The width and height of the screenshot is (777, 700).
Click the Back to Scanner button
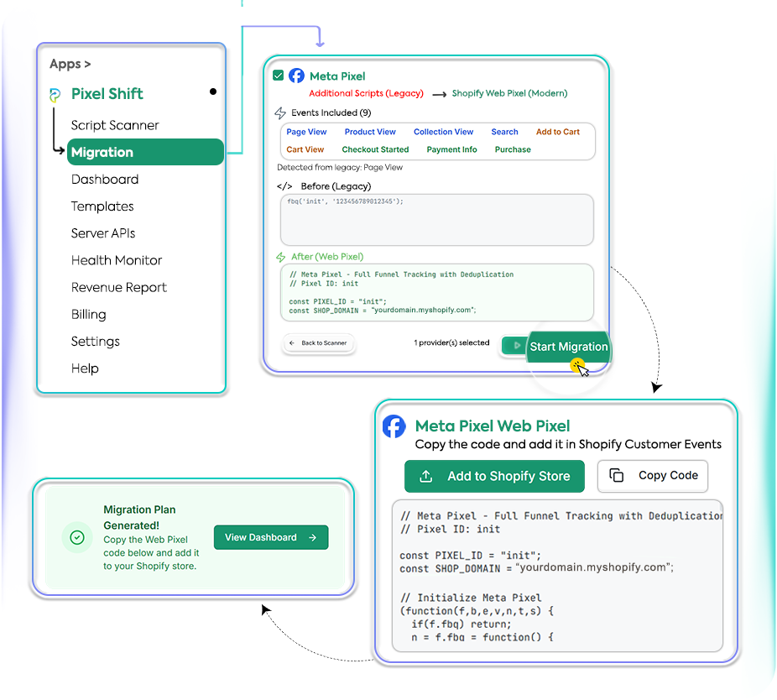[x=319, y=343]
